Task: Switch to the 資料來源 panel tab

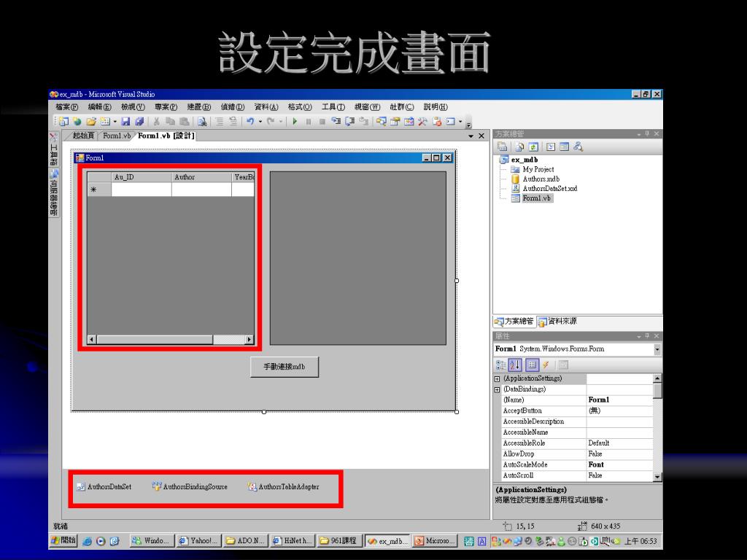Action: pyautogui.click(x=557, y=322)
